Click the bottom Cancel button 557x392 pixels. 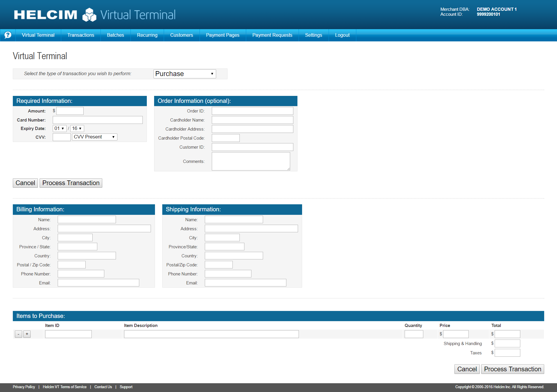click(x=467, y=369)
